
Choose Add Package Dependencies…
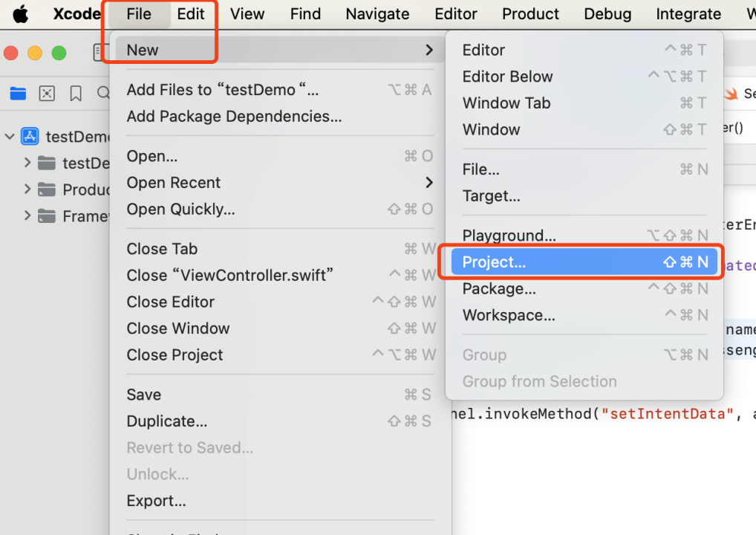click(278, 116)
